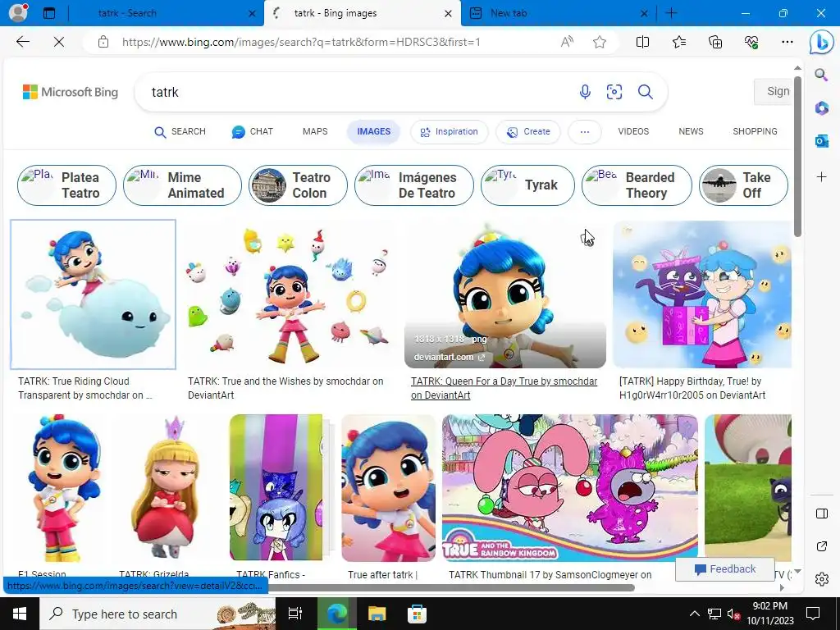This screenshot has width=840, height=630.
Task: Open Bing Copilot sidebar icon
Action: [x=821, y=43]
